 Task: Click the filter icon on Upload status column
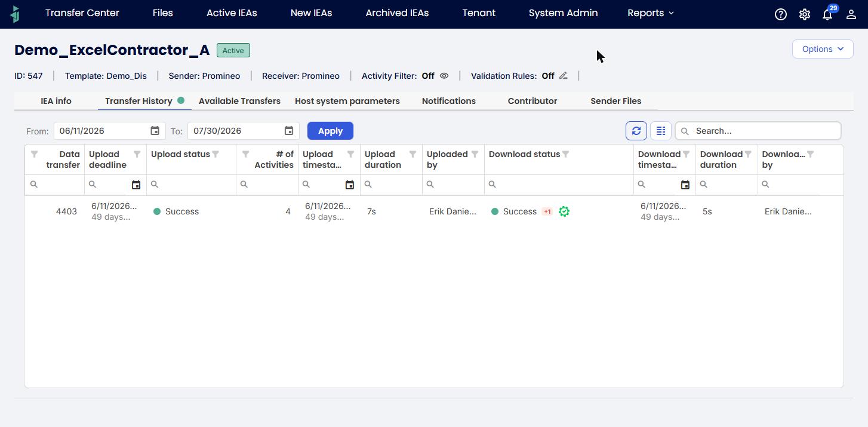[x=216, y=154]
